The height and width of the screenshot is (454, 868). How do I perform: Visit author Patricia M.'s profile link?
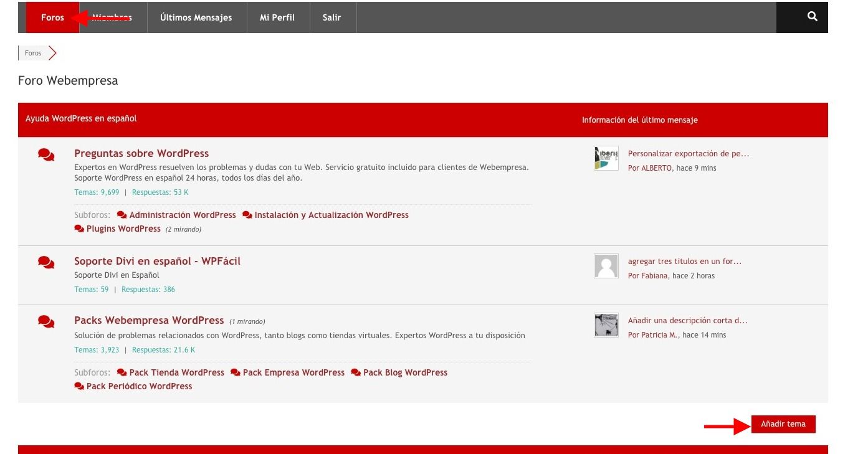click(x=659, y=335)
